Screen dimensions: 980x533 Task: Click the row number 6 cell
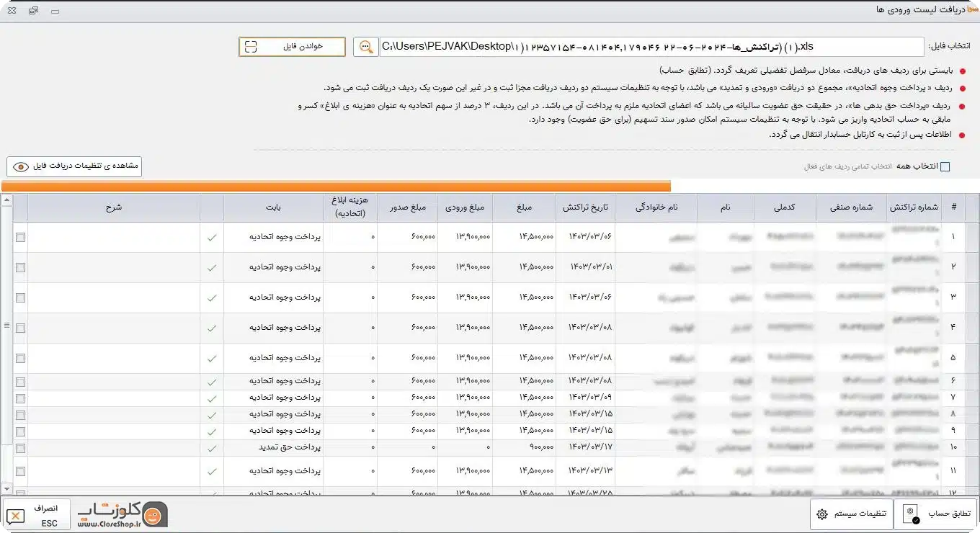pyautogui.click(x=953, y=381)
